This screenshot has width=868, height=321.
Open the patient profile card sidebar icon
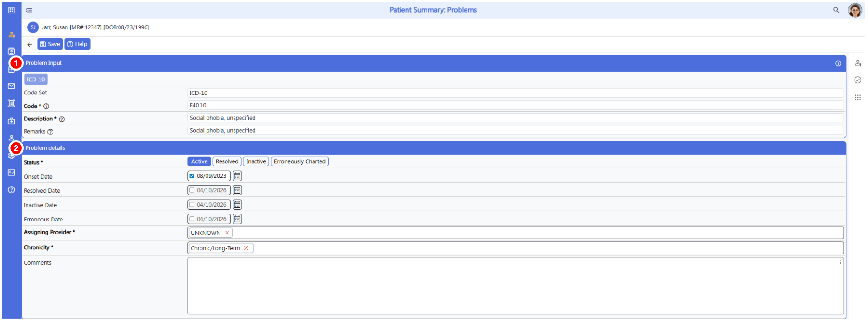(x=12, y=51)
